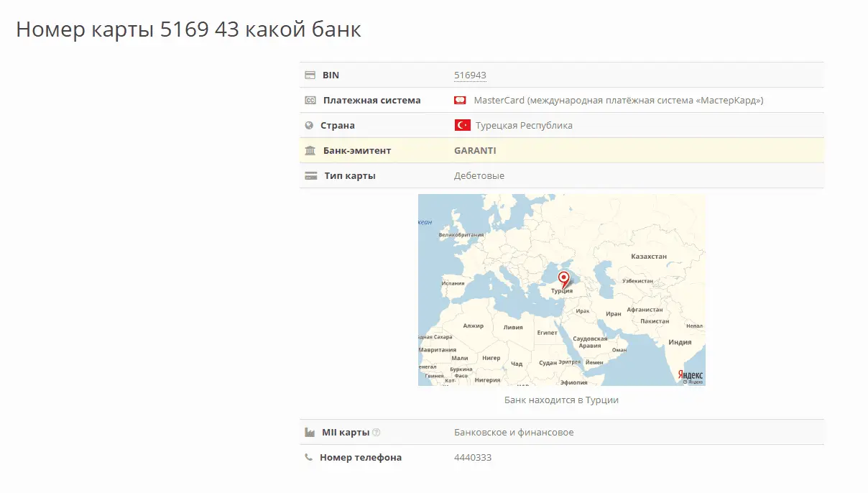Open the BIN link 516943
This screenshot has height=493, width=868.
click(471, 75)
